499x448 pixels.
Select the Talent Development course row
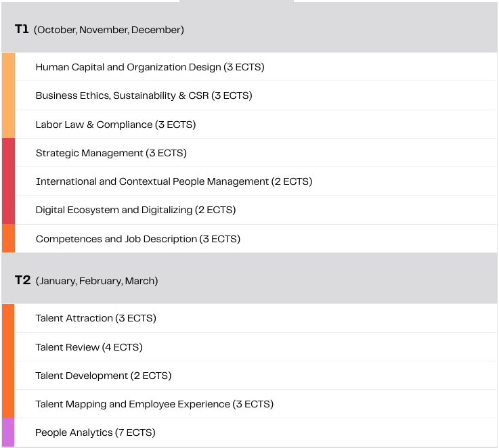(x=103, y=376)
